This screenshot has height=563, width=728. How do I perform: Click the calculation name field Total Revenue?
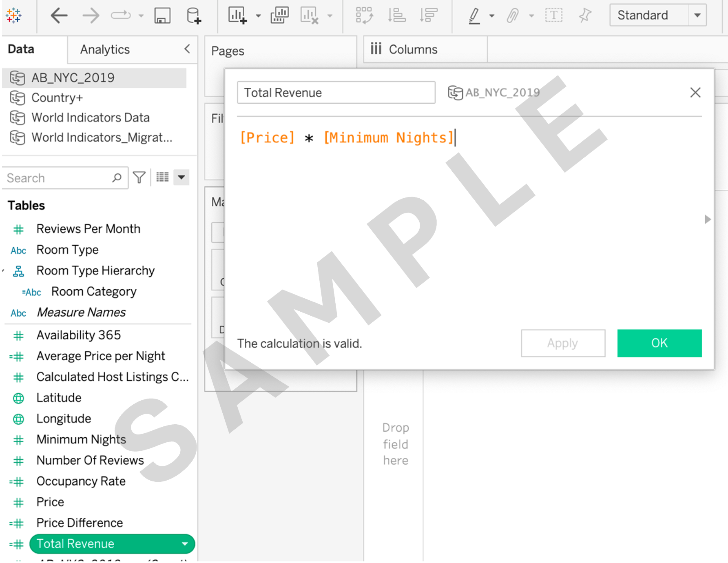(336, 93)
